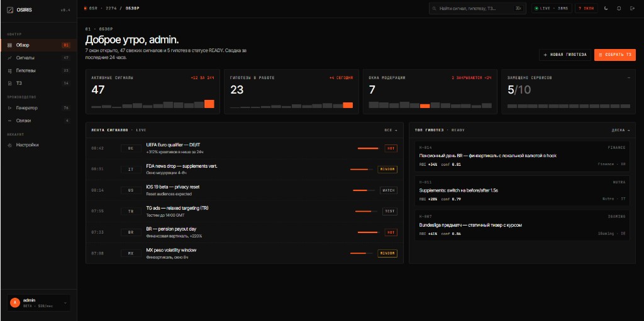Click the Генератор play icon in sidebar

pyautogui.click(x=10, y=108)
